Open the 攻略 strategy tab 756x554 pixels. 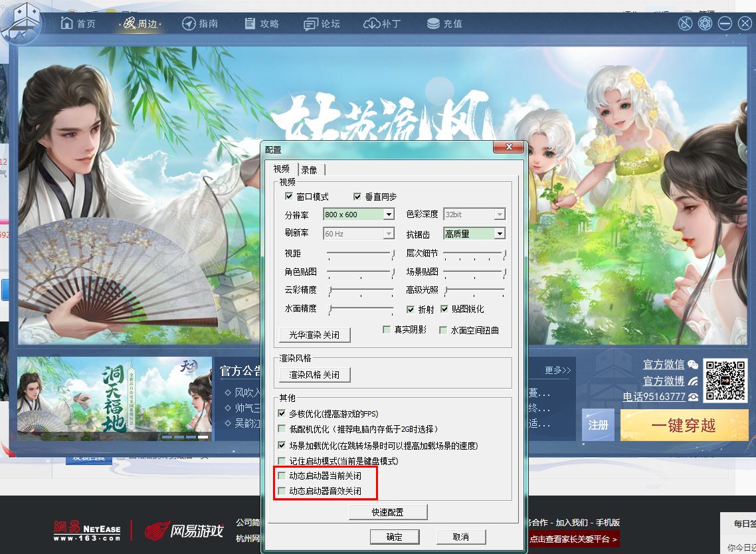point(261,23)
